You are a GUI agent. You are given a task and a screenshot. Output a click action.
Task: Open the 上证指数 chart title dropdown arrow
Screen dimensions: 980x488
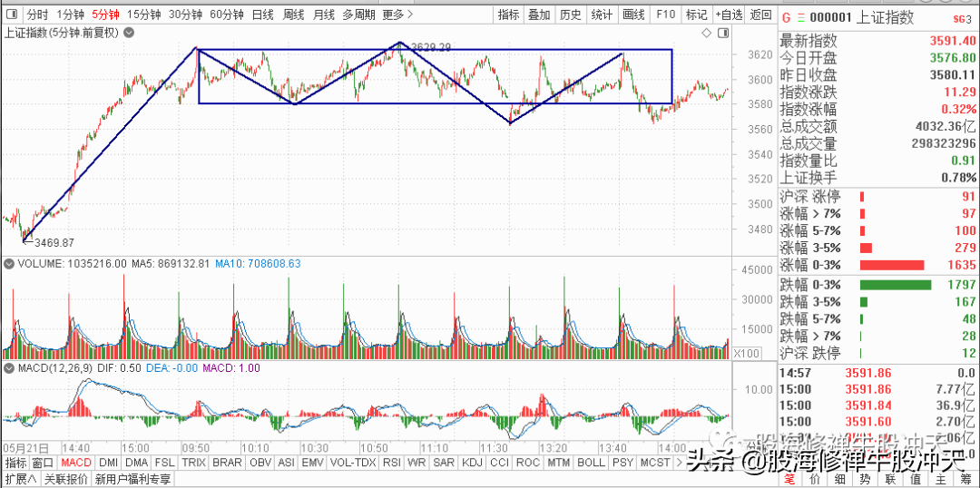(x=128, y=34)
